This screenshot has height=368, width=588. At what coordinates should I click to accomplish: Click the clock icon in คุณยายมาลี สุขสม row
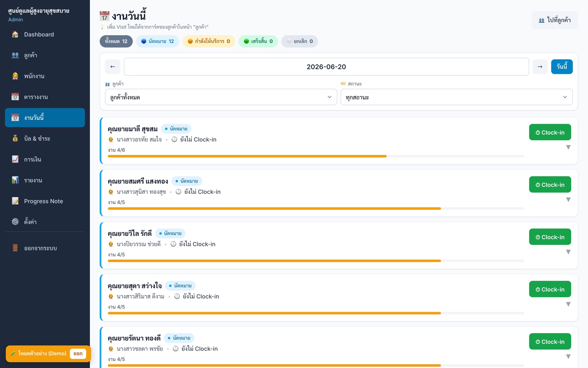(x=175, y=139)
